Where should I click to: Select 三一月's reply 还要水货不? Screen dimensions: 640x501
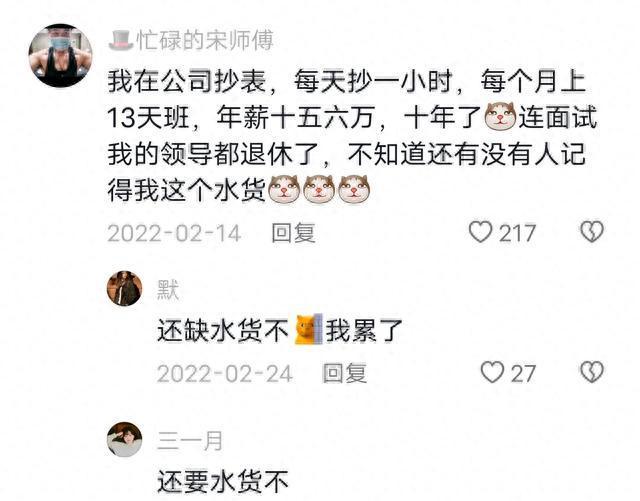click(223, 482)
